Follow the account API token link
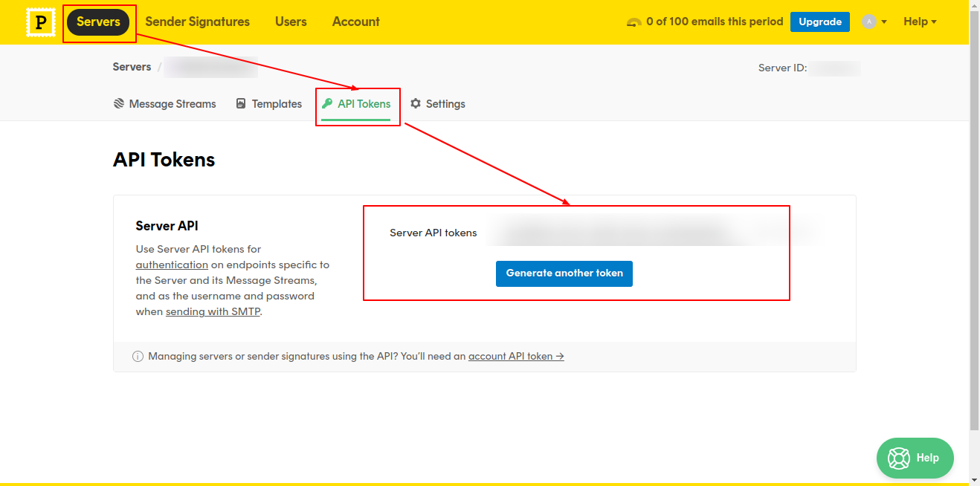This screenshot has width=980, height=486. (x=516, y=357)
